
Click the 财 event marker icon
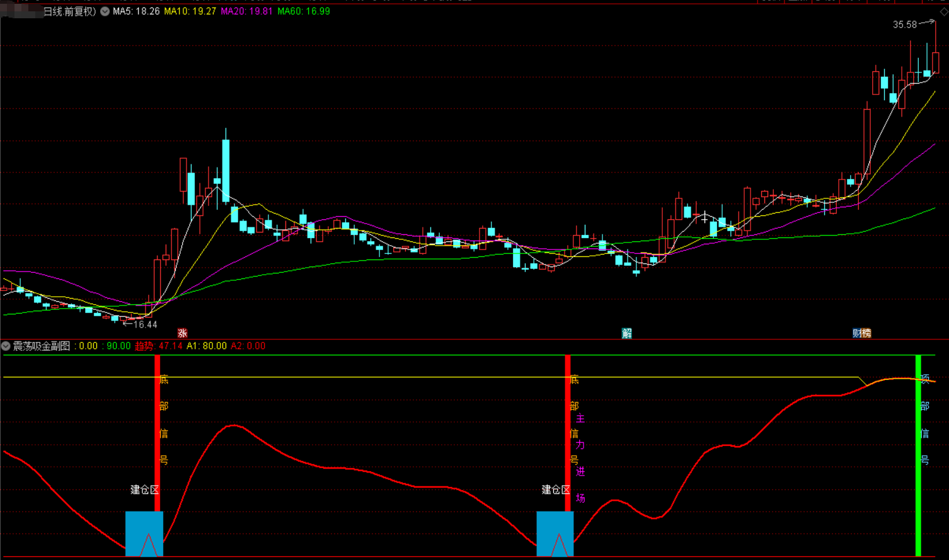(x=857, y=333)
